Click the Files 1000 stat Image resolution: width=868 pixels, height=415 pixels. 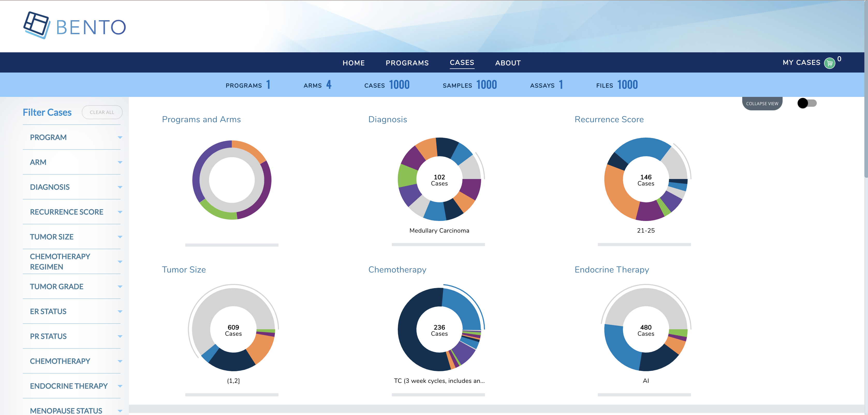(617, 85)
